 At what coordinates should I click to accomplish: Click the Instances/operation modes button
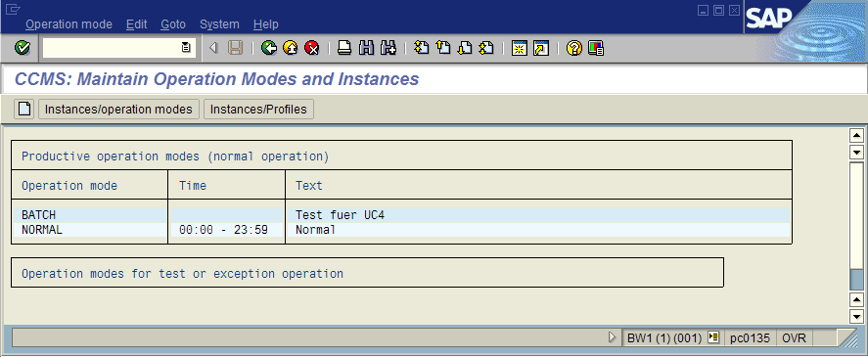pos(118,109)
